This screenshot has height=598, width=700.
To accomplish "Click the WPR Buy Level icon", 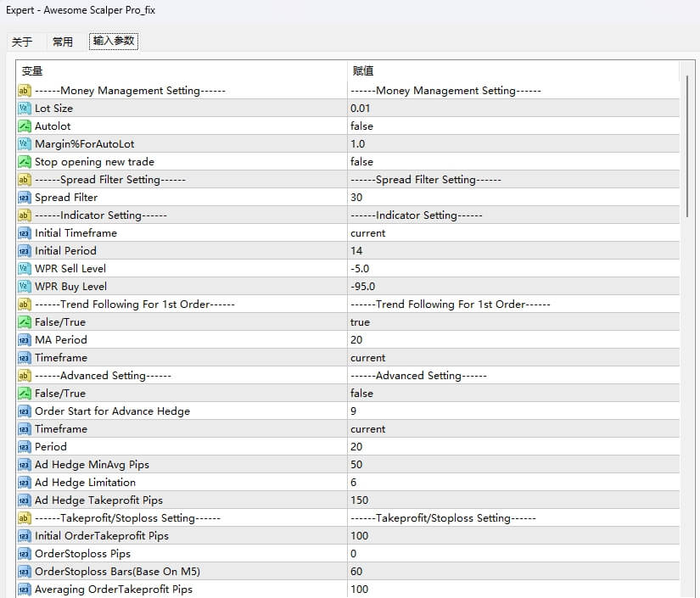I will click(x=24, y=287).
